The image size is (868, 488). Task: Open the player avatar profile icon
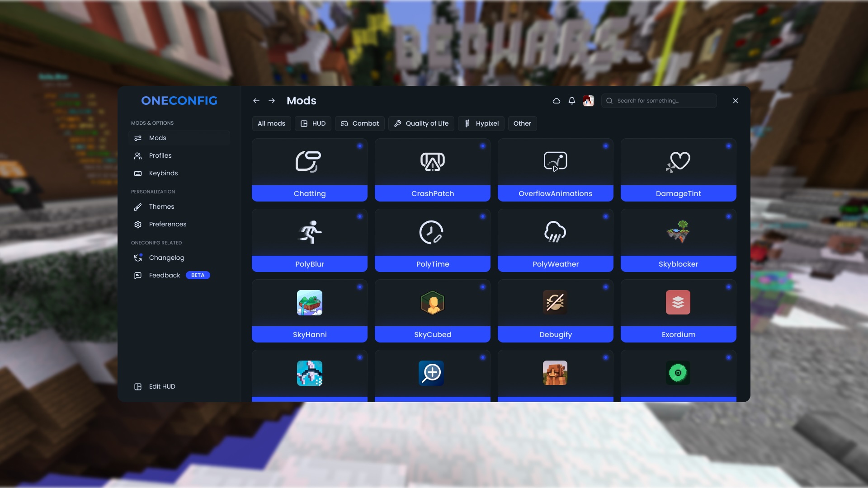[x=589, y=101]
